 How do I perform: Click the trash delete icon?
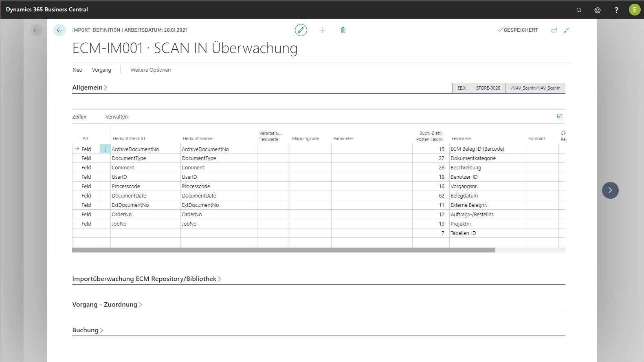pos(343,30)
